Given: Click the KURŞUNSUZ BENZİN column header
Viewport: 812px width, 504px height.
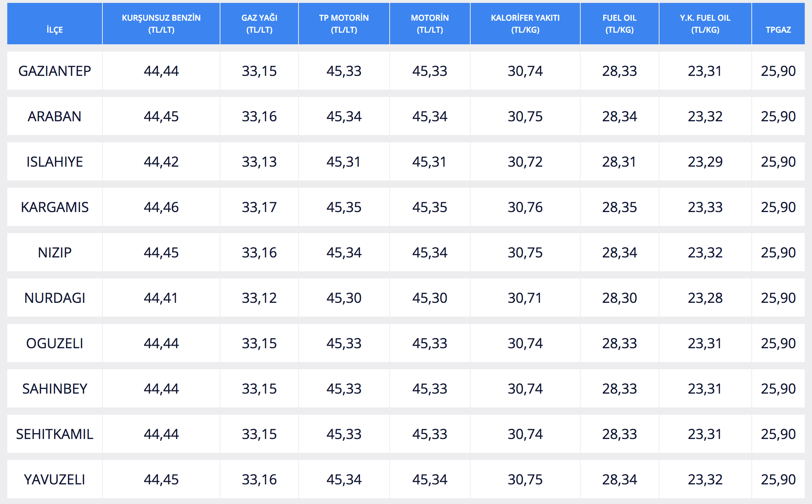Looking at the screenshot, I should (161, 24).
